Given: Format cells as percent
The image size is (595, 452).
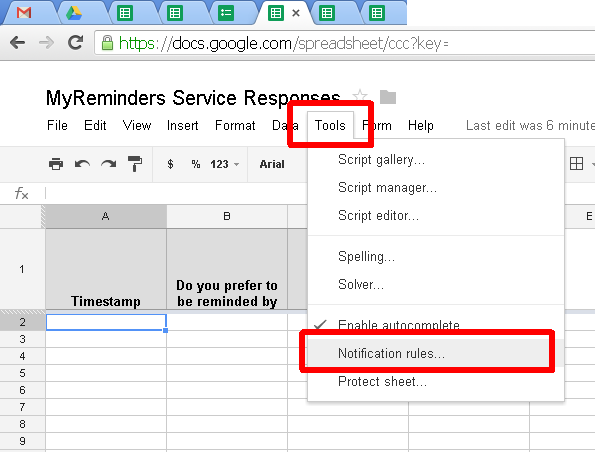Looking at the screenshot, I should click(x=195, y=164).
